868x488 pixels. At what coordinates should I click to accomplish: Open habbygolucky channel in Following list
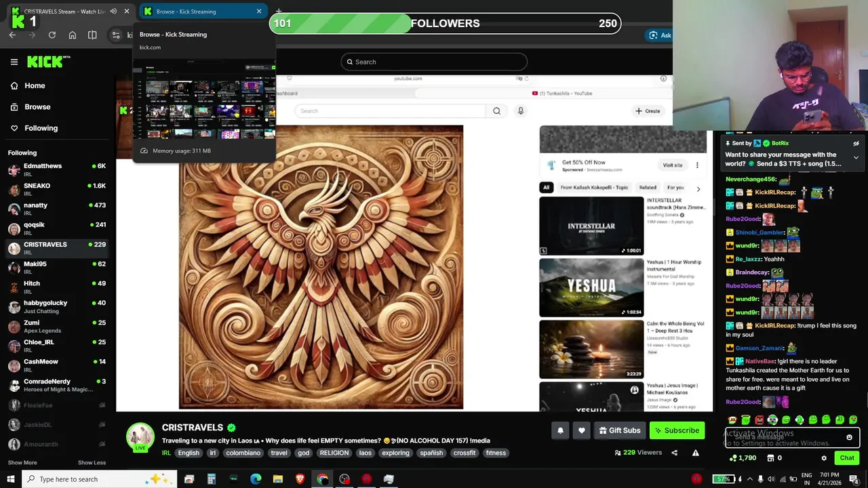[57, 306]
